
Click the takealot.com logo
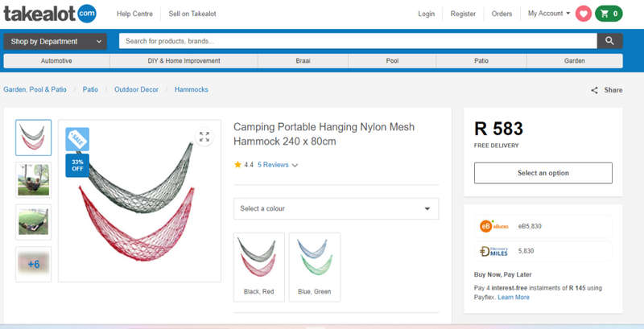pos(50,14)
